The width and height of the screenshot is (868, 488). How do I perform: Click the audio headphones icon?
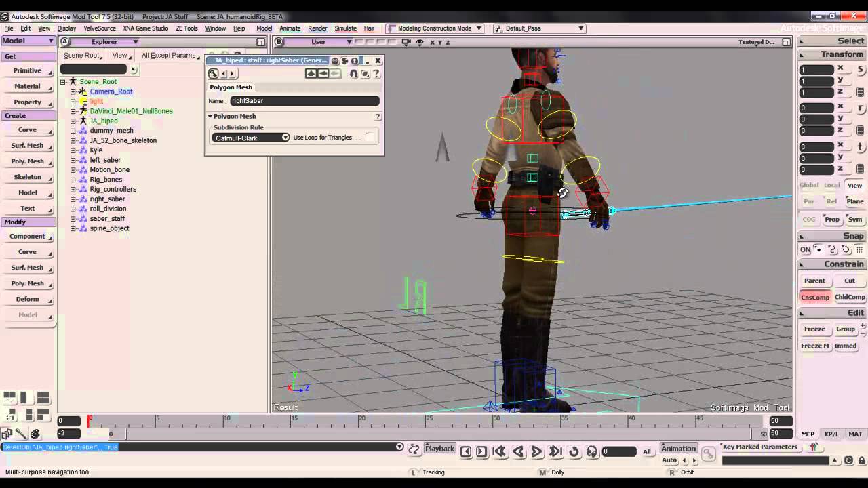[592, 451]
